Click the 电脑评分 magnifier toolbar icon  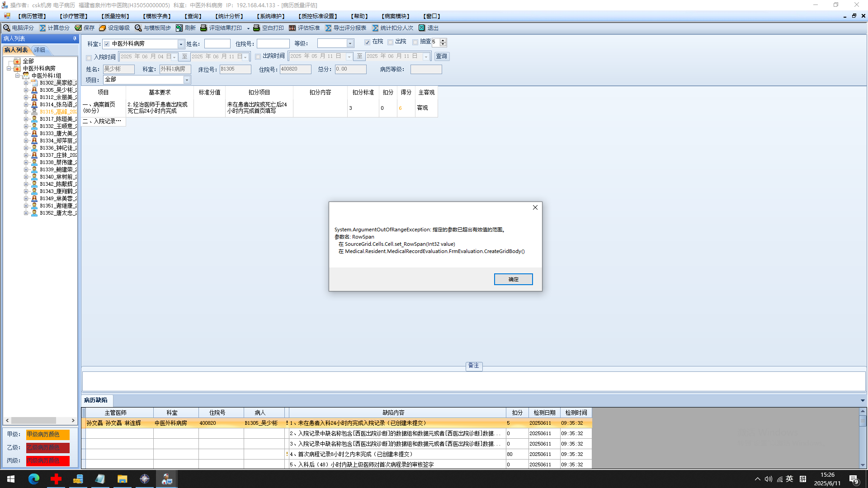[x=7, y=28]
